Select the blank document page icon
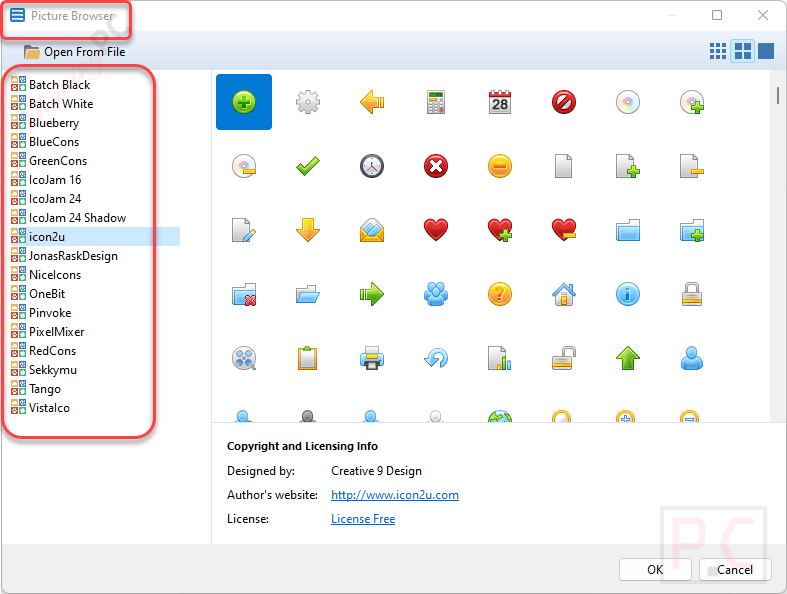Screen dimensions: 787x594 pyautogui.click(x=564, y=166)
